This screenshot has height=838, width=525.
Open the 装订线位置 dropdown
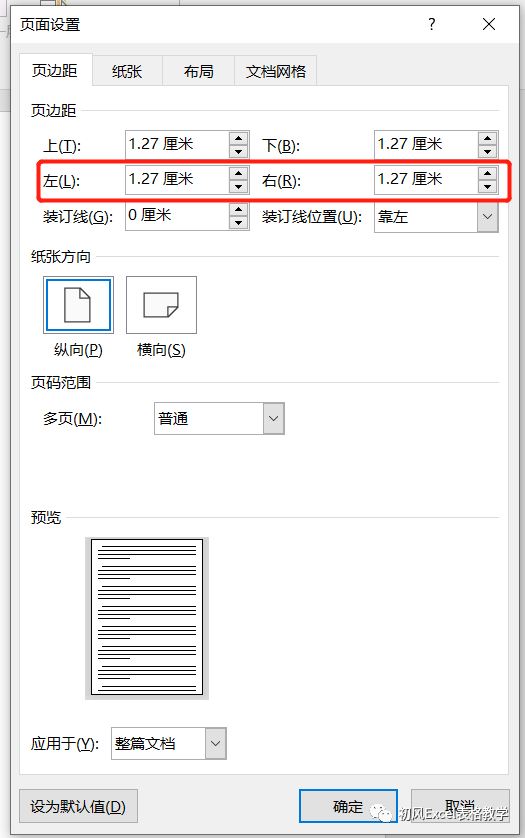click(436, 216)
